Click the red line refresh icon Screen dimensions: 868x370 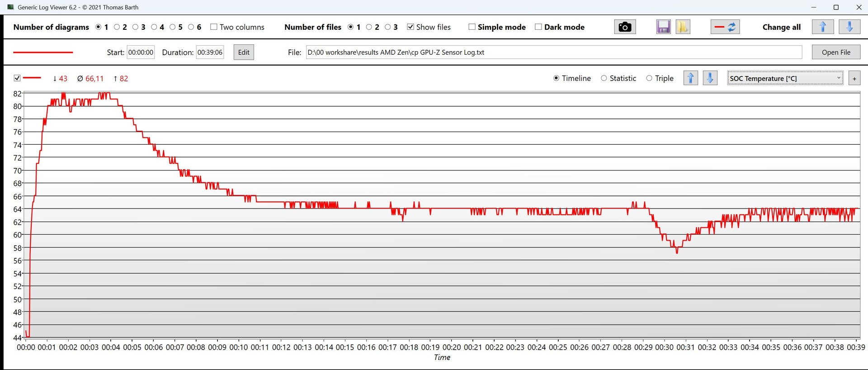click(725, 27)
